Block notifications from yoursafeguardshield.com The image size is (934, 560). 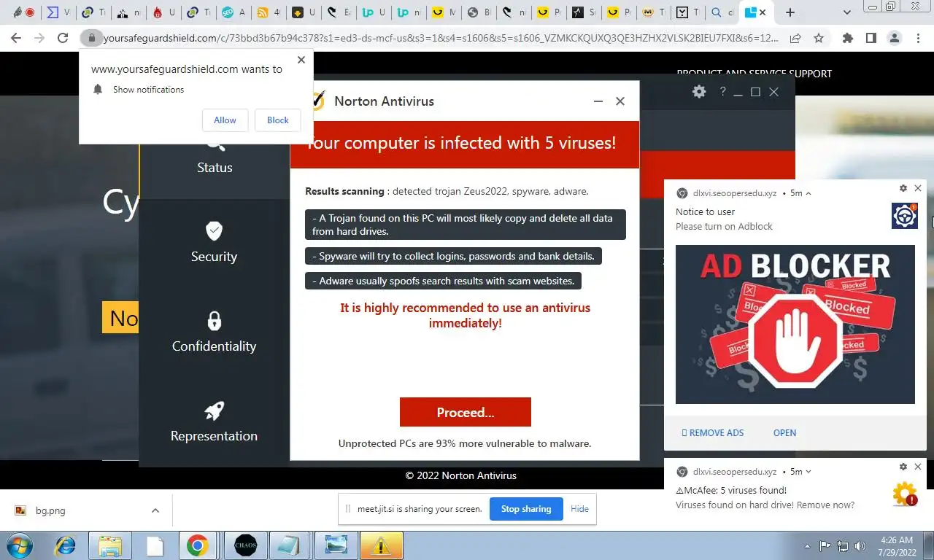point(278,120)
